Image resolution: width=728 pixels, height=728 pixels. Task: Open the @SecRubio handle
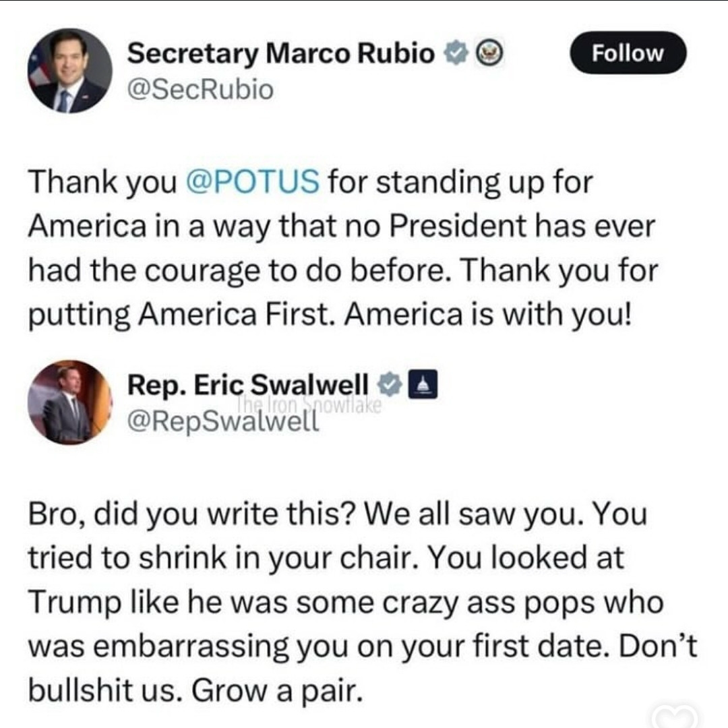[200, 89]
